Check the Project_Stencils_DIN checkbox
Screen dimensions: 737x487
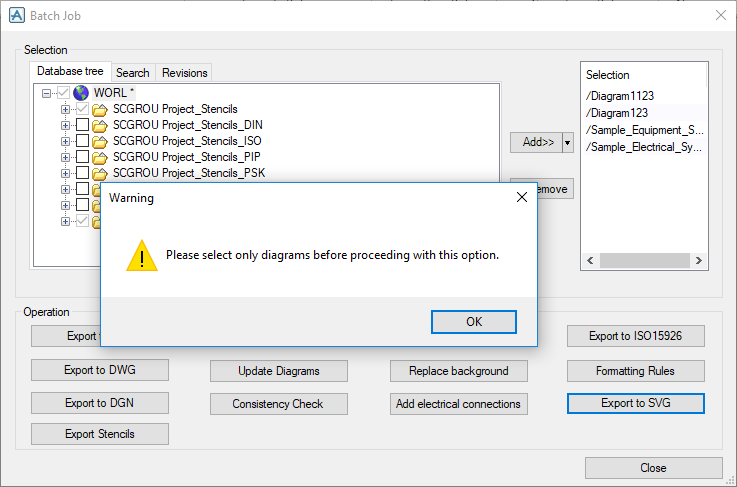(x=82, y=125)
